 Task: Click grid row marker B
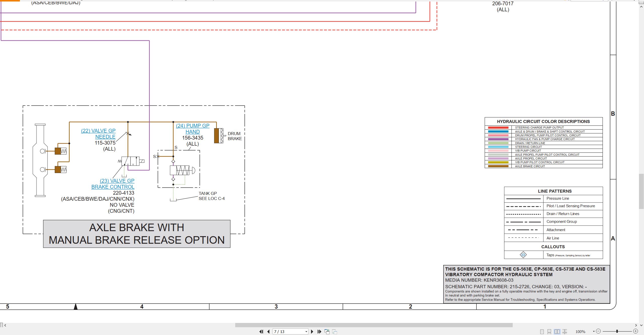coord(613,114)
